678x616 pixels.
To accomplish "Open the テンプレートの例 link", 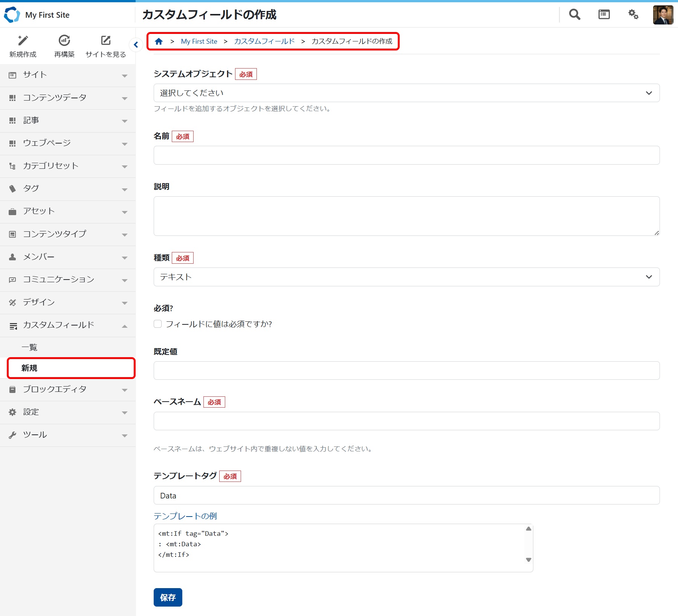I will (185, 516).
